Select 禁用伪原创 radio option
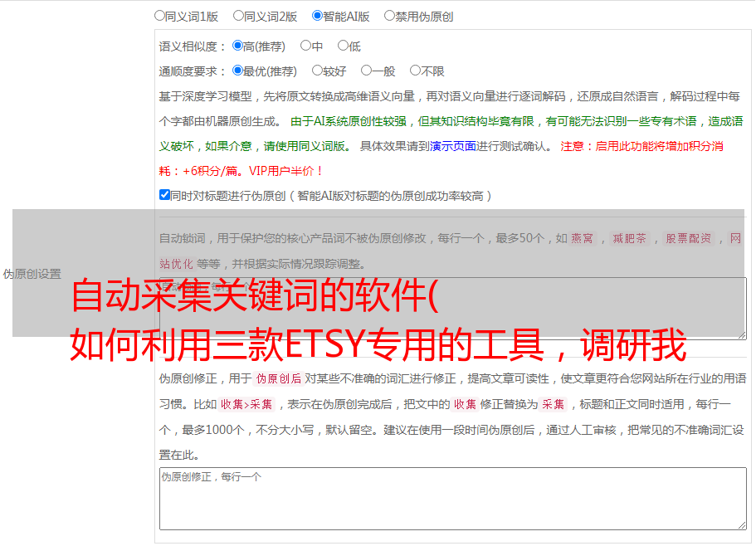 (x=389, y=16)
